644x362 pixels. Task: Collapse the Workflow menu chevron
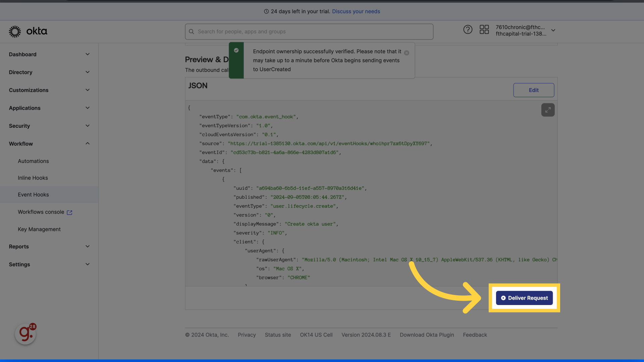pyautogui.click(x=88, y=144)
